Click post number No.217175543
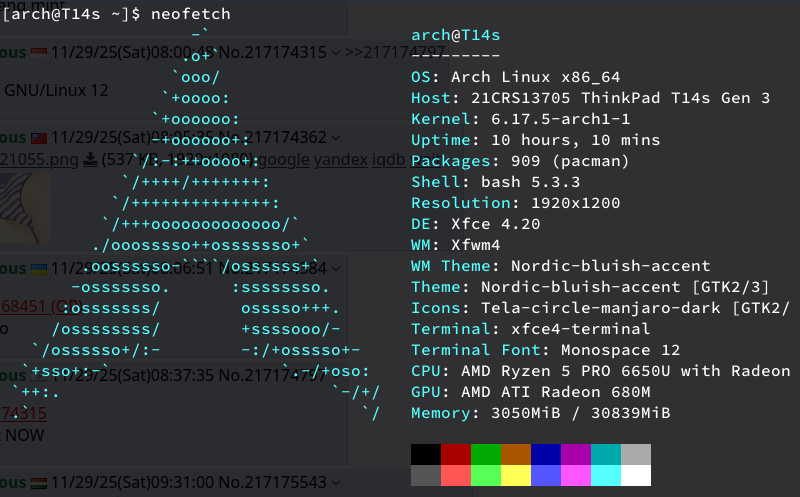 [x=272, y=482]
